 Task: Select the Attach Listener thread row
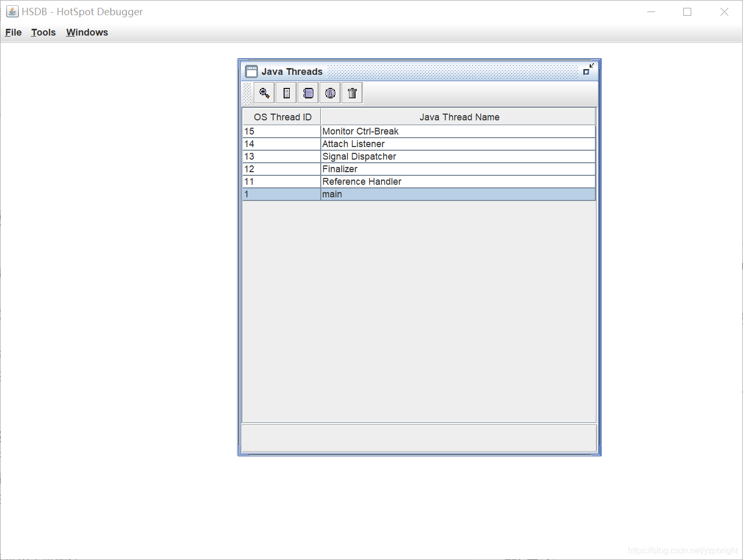[419, 144]
